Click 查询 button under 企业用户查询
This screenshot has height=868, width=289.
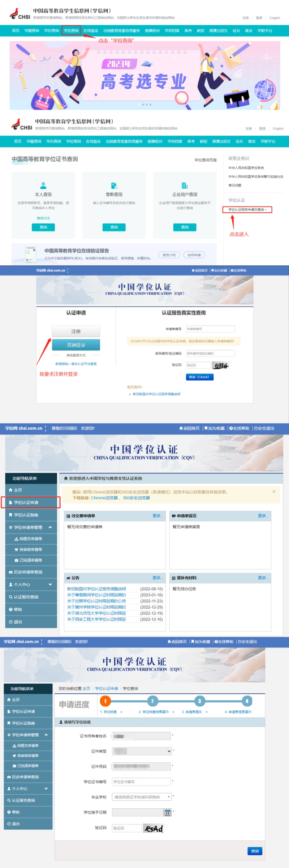[x=185, y=227]
